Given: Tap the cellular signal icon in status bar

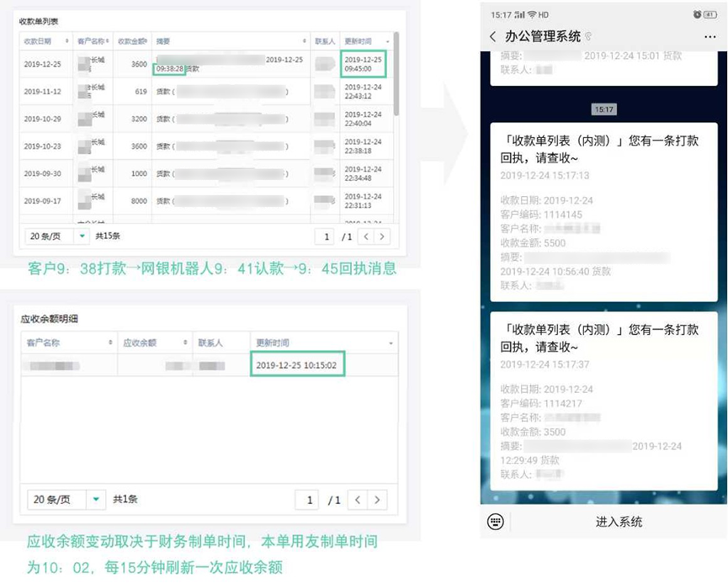Looking at the screenshot, I should pos(519,15).
